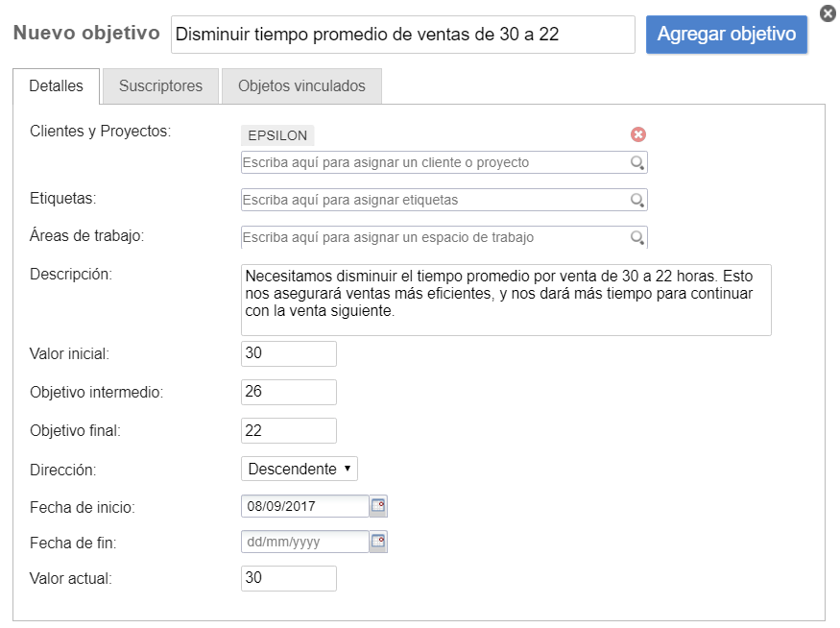
Task: Click search icon in Áreas de trabajo field
Action: [636, 237]
